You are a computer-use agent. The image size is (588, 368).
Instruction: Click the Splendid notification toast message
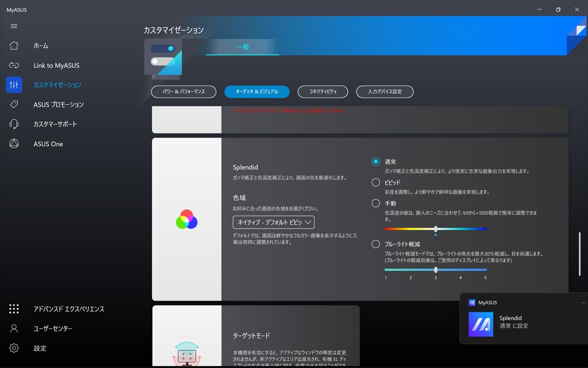(x=524, y=319)
